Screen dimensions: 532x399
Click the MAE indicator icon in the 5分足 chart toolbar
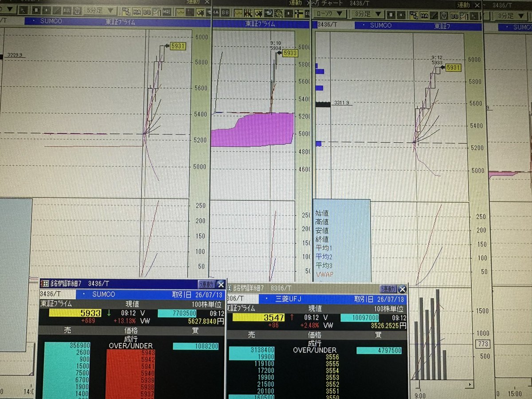pos(166,12)
